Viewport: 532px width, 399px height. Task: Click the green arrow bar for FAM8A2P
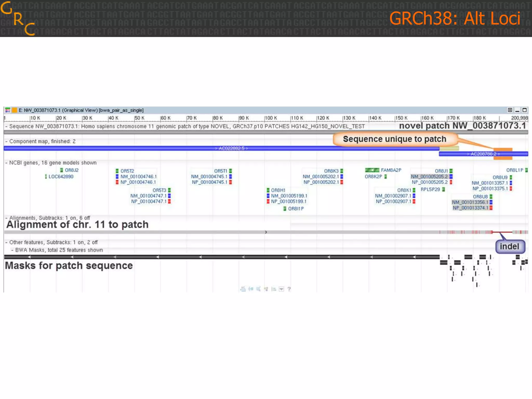pos(372,170)
